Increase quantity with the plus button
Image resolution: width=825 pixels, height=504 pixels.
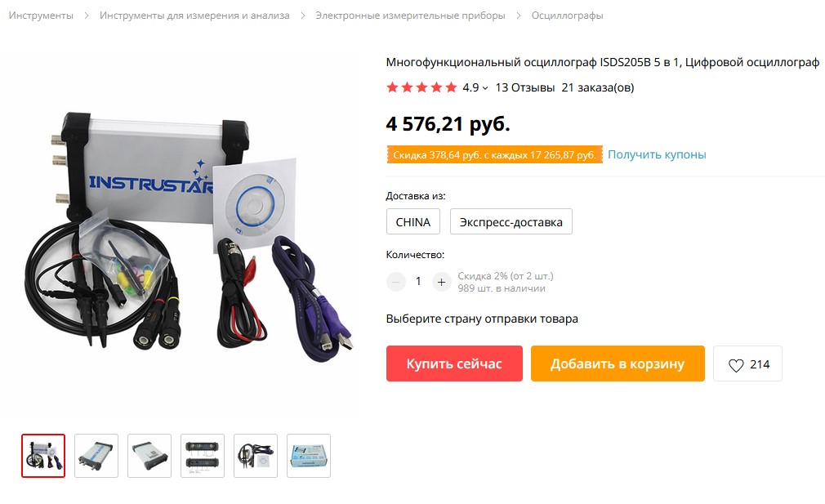coord(441,282)
